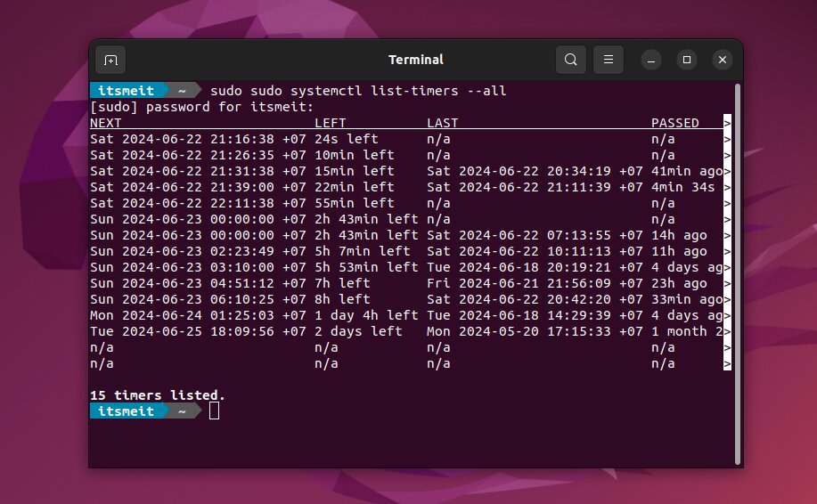
Task: Click the '24s left' timer entry
Action: click(346, 139)
